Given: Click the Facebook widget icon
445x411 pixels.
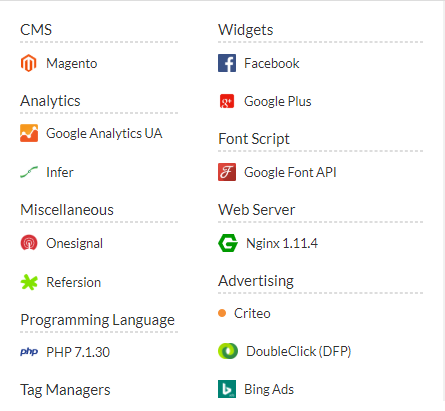Looking at the screenshot, I should click(227, 63).
